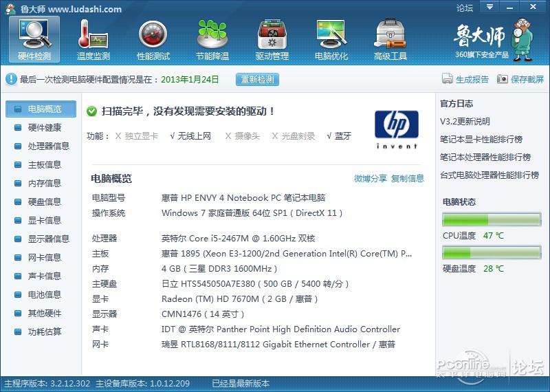Image resolution: width=550 pixels, height=392 pixels.
Task: Click the 日立 HTS545050A7E380 disk text
Action: (x=255, y=284)
